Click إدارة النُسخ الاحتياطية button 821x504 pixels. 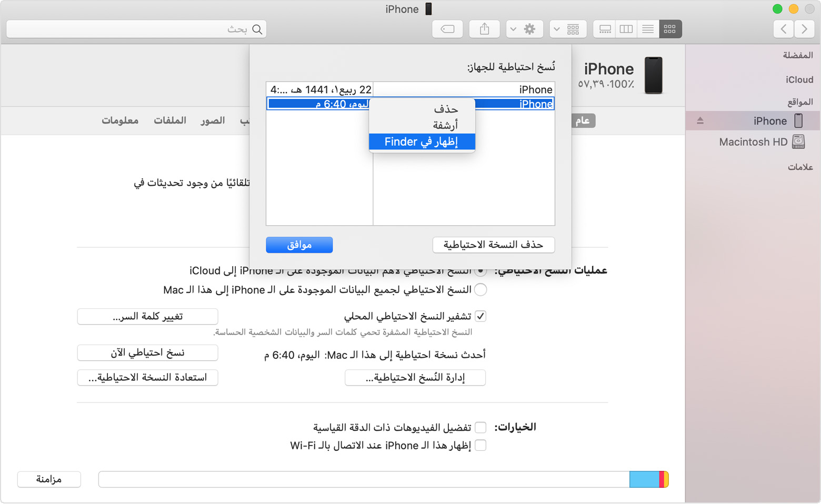tap(415, 377)
